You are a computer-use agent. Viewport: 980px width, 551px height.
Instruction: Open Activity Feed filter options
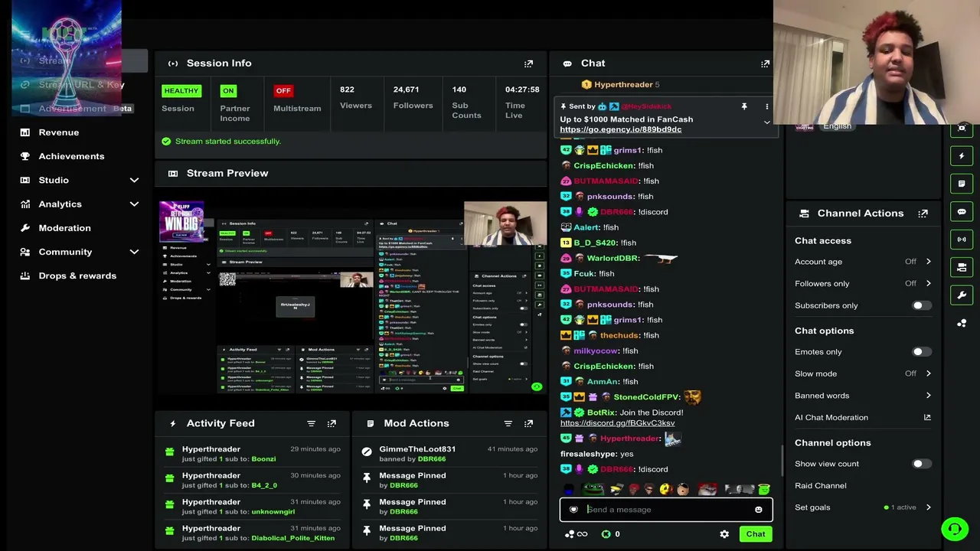311,423
